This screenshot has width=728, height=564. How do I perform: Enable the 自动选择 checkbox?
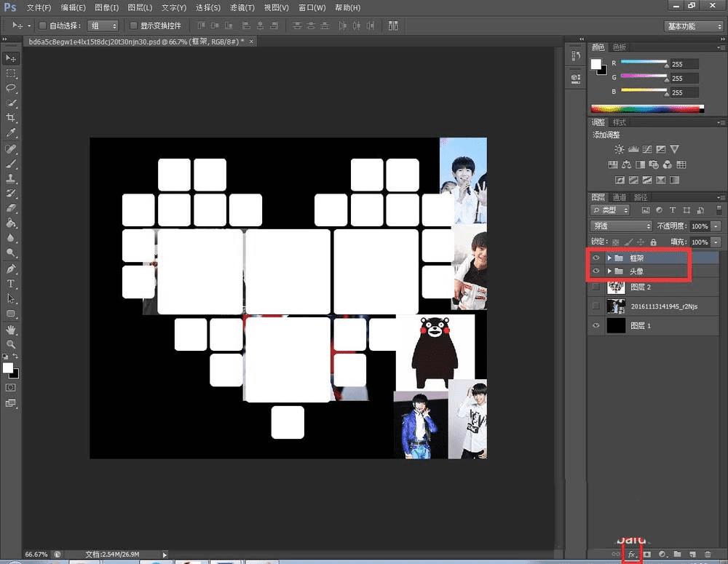coord(42,25)
